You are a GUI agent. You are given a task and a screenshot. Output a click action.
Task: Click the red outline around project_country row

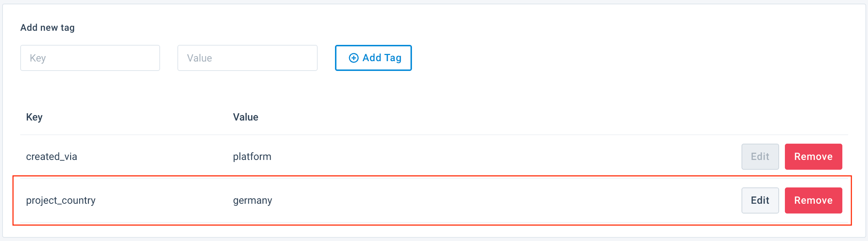tap(434, 225)
